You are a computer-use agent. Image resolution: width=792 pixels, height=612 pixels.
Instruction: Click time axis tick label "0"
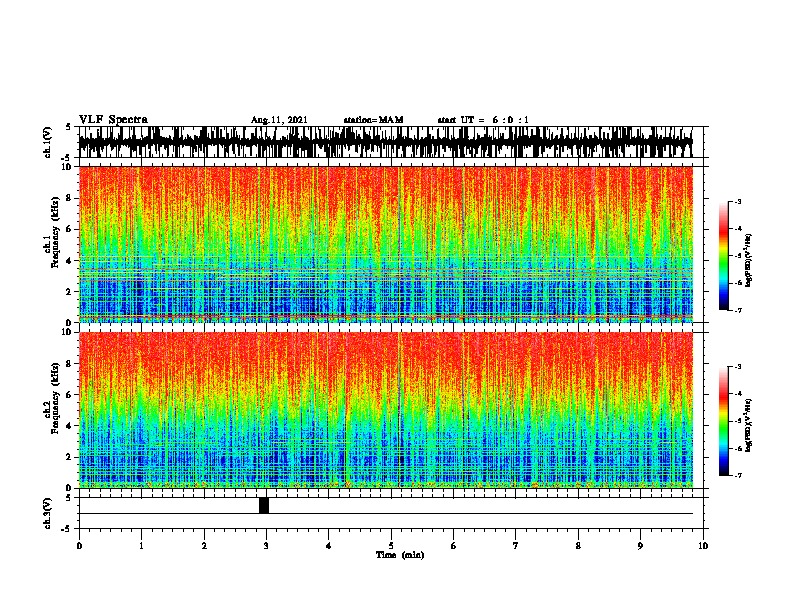(x=79, y=546)
